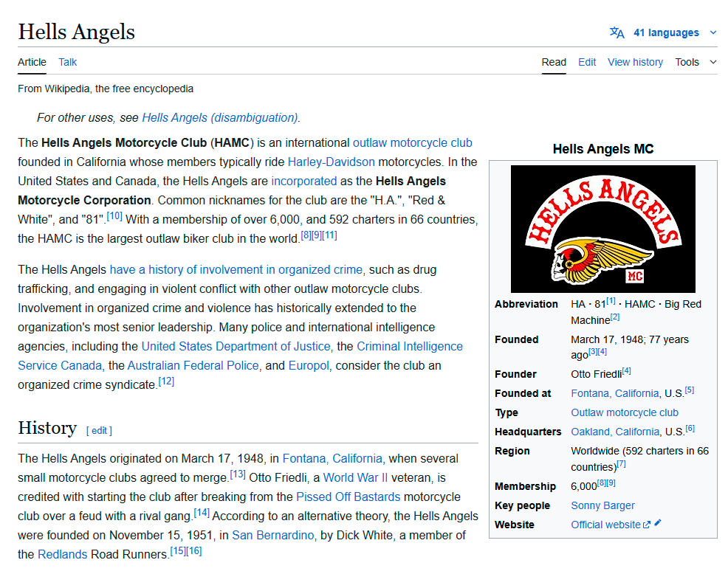This screenshot has height=574, width=728.
Task: Click the incorporated link
Action: 304,181
